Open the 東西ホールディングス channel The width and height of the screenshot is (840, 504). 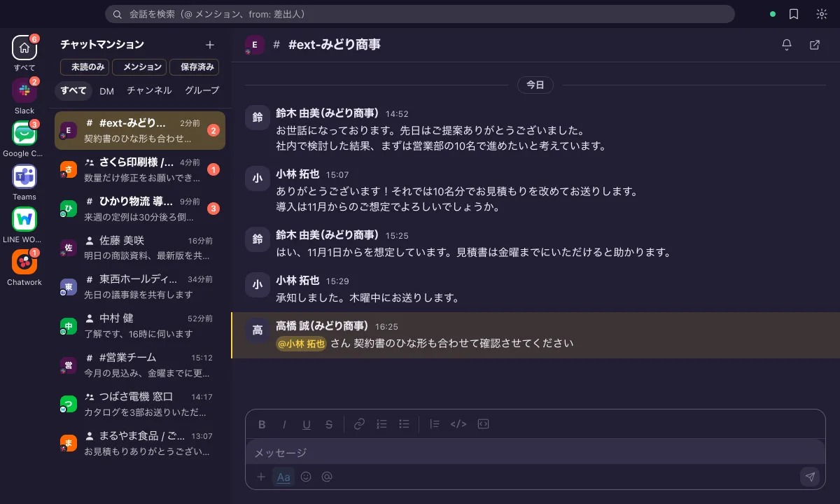[x=140, y=287]
